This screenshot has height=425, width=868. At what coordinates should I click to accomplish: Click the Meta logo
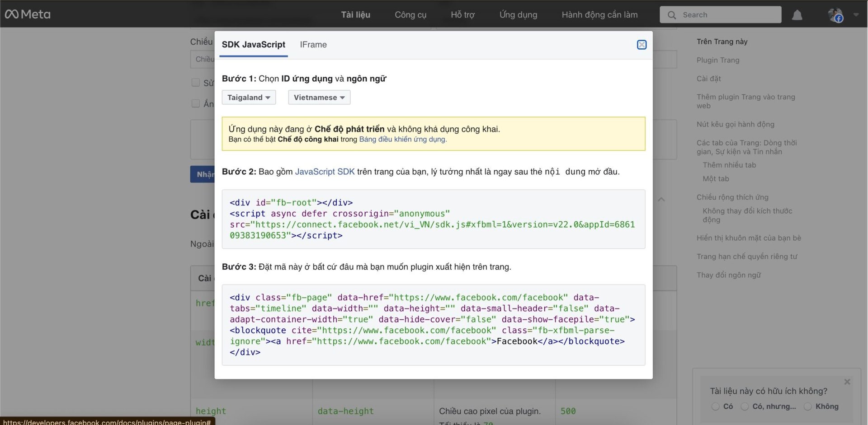pos(28,14)
